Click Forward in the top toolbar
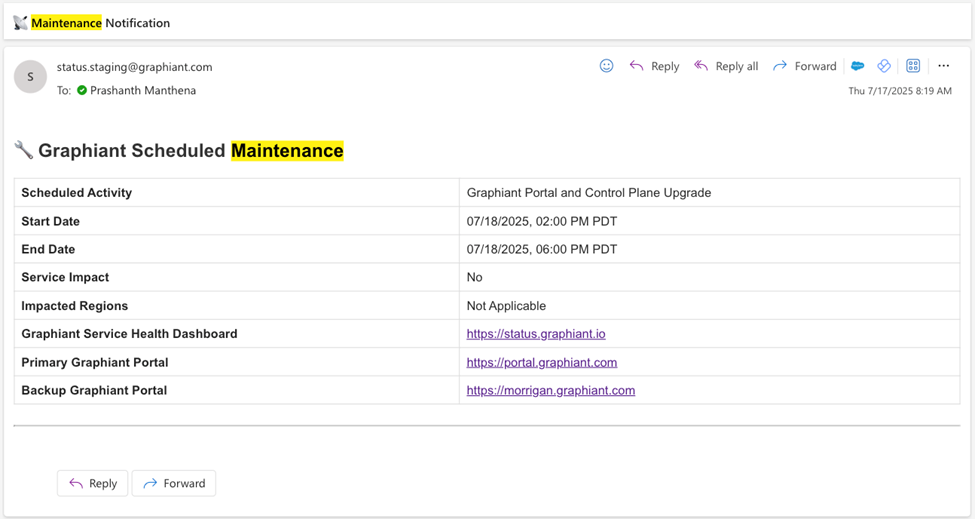 pos(805,66)
